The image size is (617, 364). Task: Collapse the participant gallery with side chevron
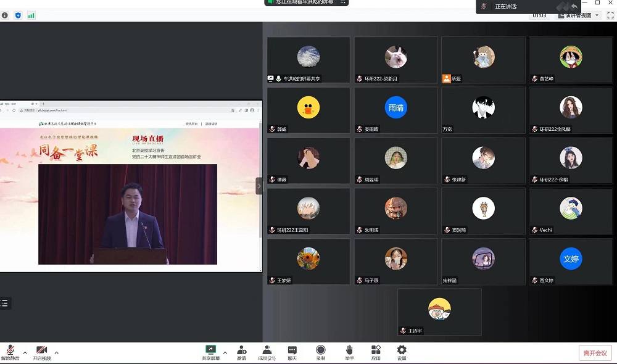pyautogui.click(x=259, y=186)
